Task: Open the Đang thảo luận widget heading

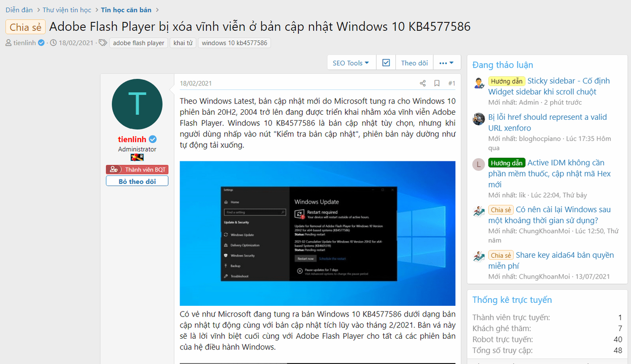Action: pos(503,65)
